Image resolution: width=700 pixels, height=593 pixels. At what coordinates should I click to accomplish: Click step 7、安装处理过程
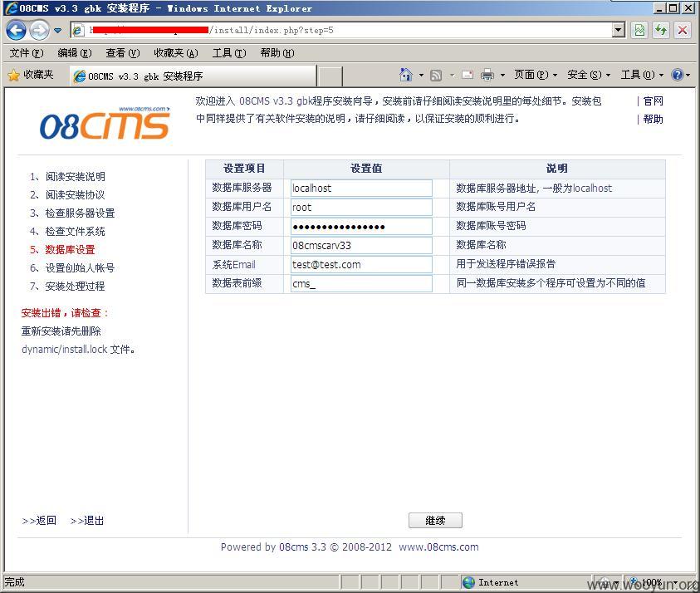[x=67, y=287]
